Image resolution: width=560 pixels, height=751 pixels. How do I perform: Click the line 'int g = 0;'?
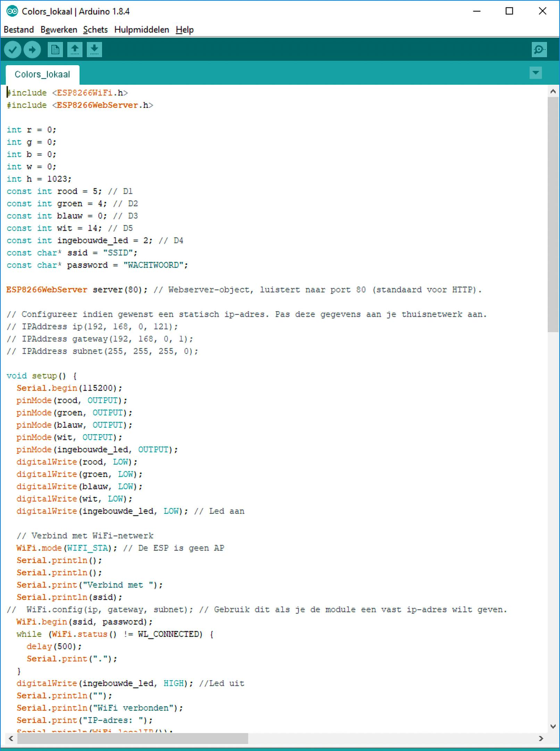pos(32,142)
